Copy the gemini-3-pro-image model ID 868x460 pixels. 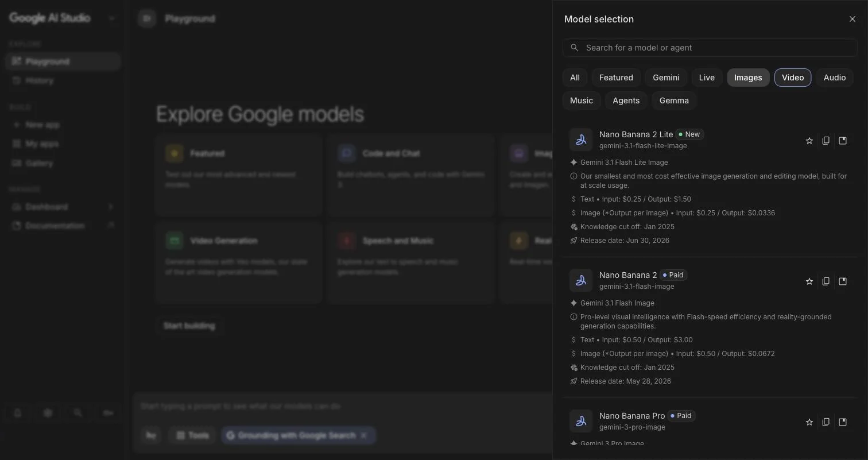tap(826, 422)
